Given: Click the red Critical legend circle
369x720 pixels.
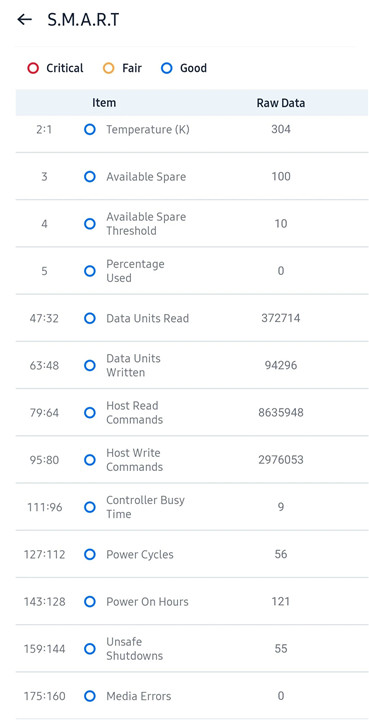Looking at the screenshot, I should click(x=33, y=68).
